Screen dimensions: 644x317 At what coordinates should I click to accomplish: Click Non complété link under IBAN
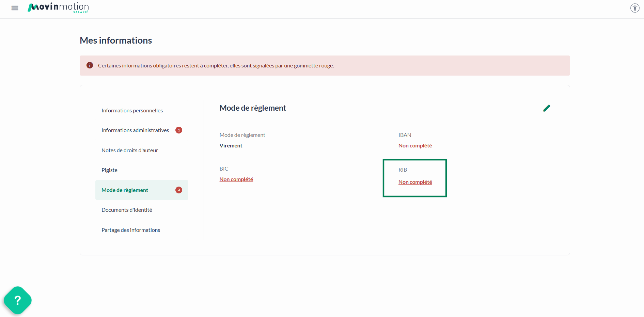pos(415,145)
